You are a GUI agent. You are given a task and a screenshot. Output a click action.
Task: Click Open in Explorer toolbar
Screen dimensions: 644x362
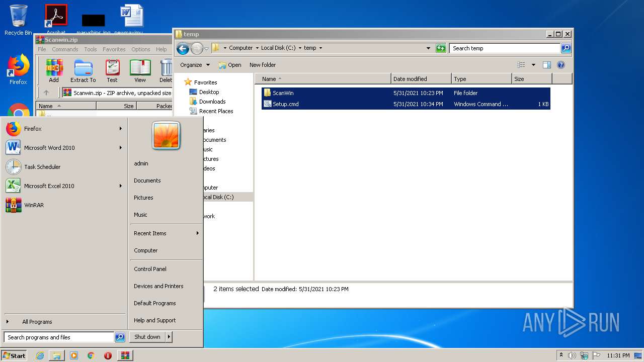(230, 65)
